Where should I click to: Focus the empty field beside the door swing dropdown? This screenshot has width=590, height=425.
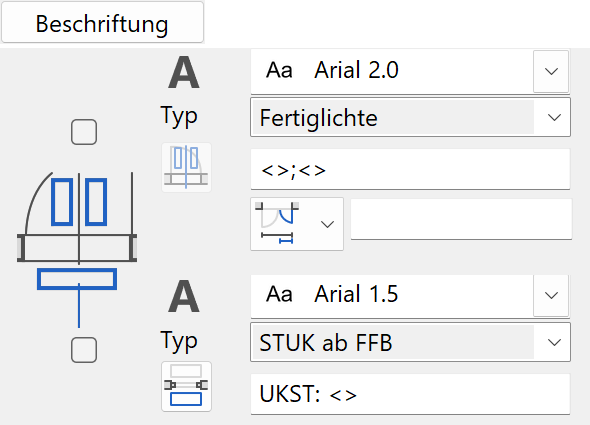(461, 219)
